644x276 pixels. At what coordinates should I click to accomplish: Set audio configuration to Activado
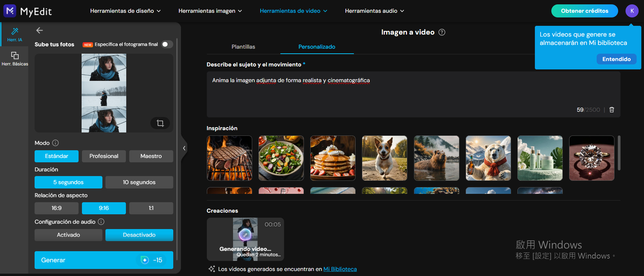68,235
